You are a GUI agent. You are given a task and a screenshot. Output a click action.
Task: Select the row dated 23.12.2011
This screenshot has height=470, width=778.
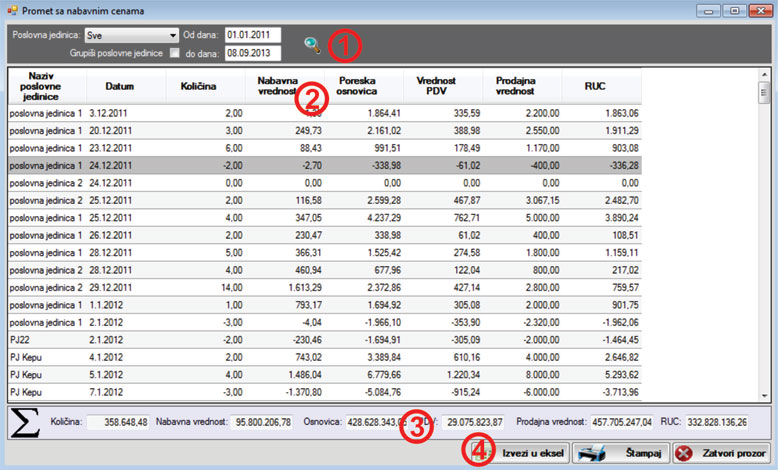pos(324,148)
